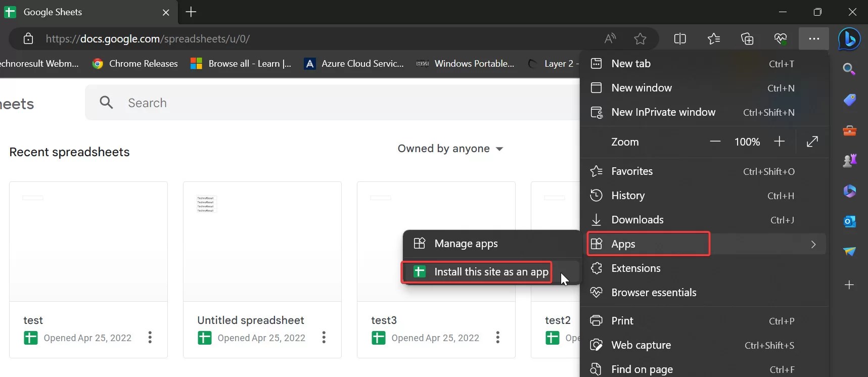Open more options for test3 spreadsheet
868x377 pixels.
point(497,338)
